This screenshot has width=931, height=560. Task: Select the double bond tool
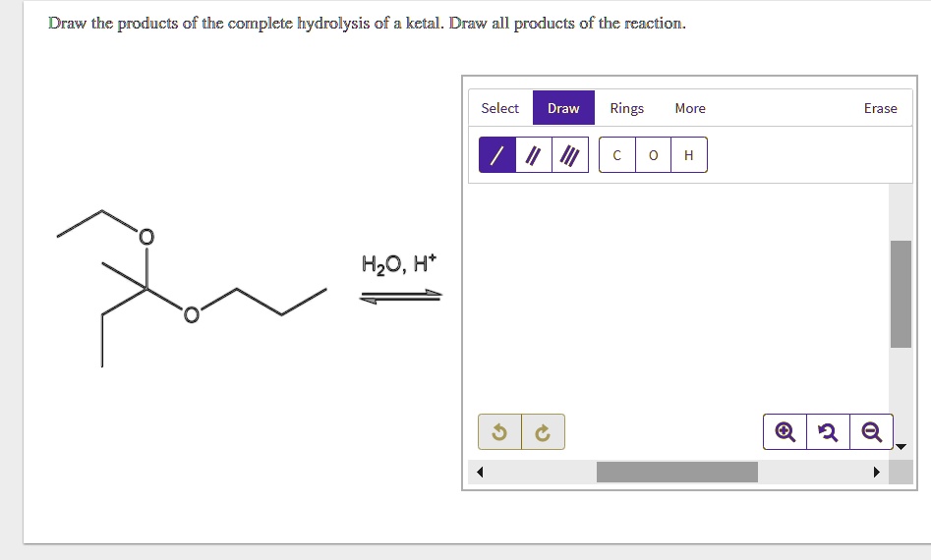[534, 155]
